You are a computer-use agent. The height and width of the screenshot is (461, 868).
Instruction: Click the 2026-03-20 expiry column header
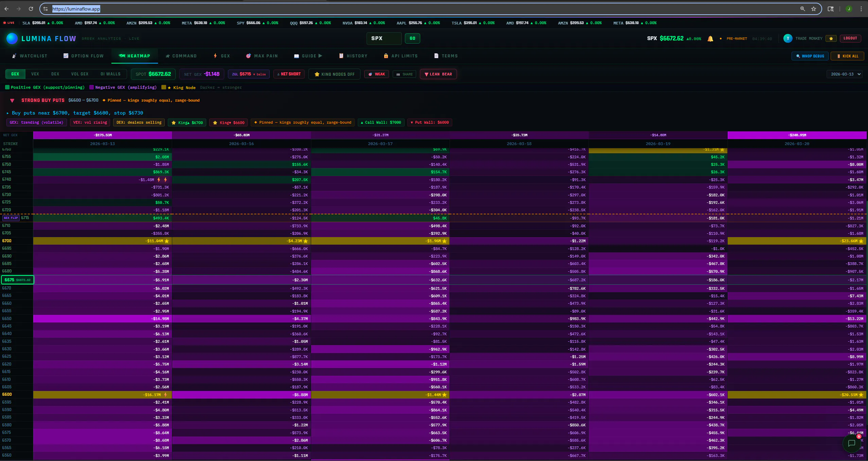(797, 144)
